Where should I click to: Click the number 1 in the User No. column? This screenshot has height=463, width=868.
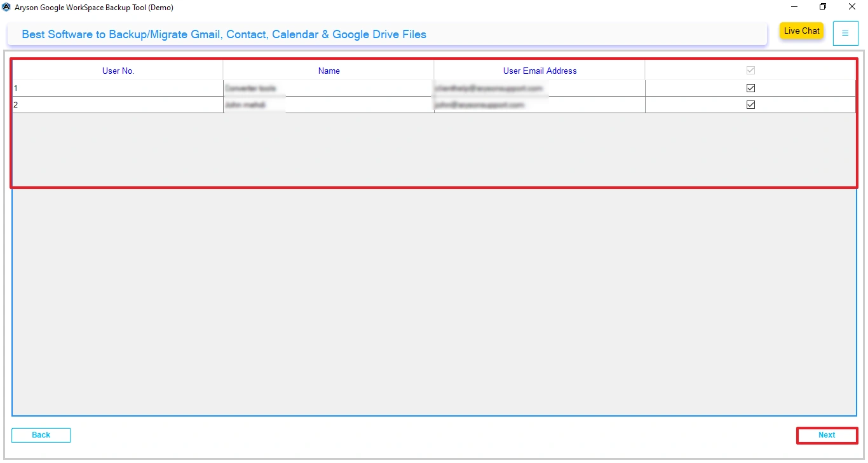tap(15, 88)
